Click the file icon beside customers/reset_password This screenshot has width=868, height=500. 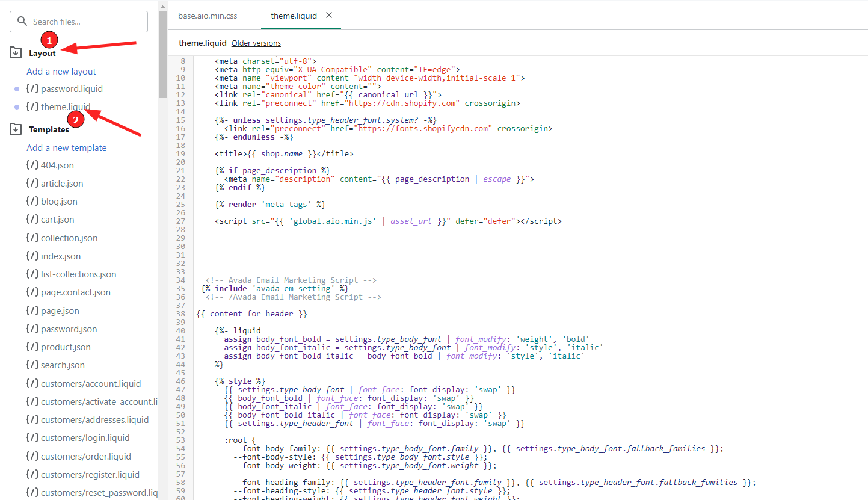tap(32, 492)
